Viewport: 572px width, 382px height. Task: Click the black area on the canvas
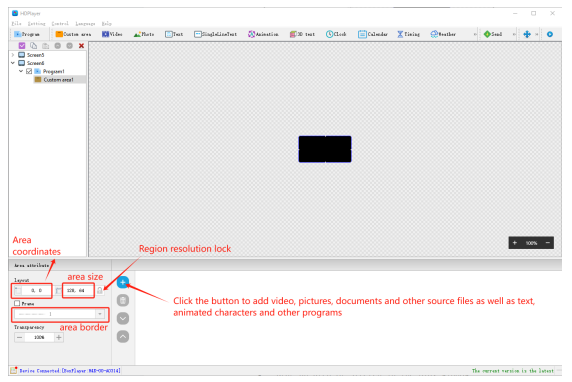coord(325,149)
